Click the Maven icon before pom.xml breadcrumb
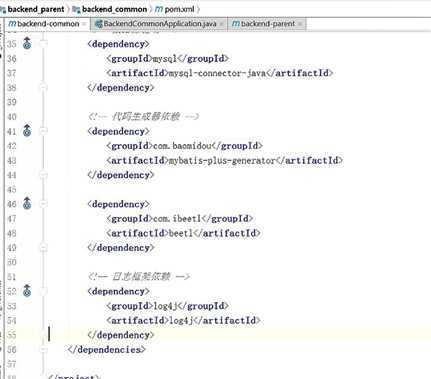 159,9
